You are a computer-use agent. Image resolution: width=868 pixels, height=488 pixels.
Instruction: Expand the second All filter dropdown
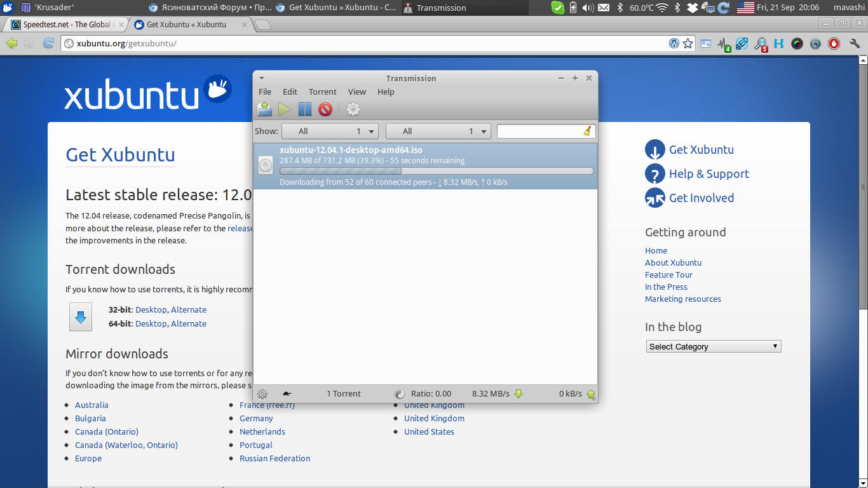[438, 132]
